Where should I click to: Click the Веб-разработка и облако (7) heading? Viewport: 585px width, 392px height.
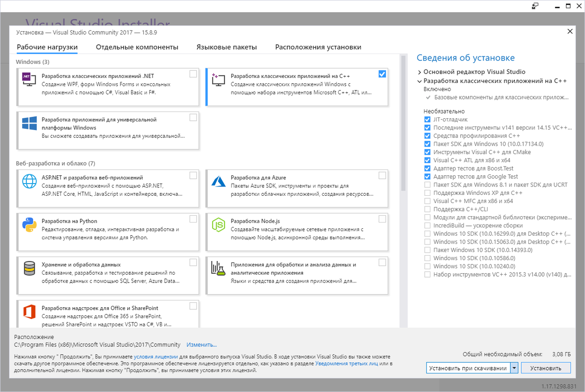click(56, 163)
